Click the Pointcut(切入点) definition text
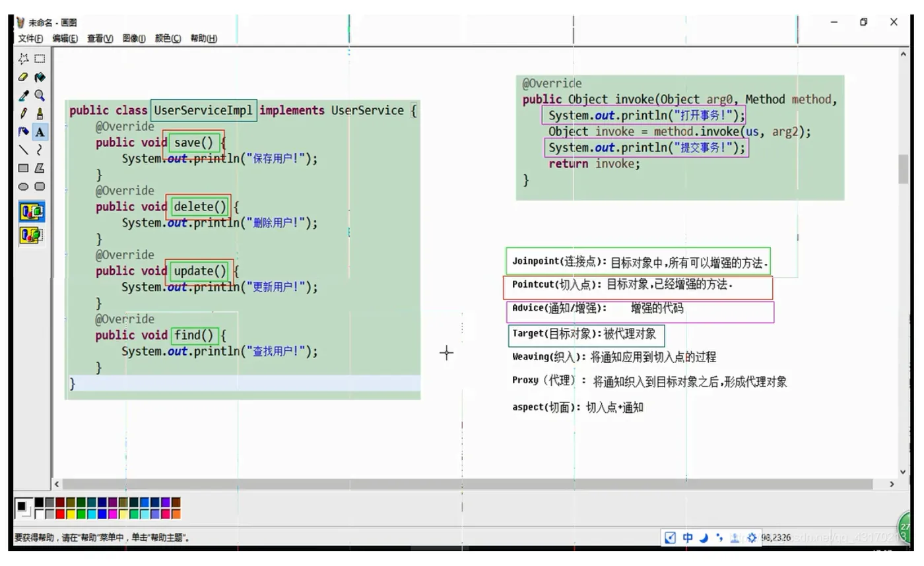924x566 pixels. coord(622,285)
